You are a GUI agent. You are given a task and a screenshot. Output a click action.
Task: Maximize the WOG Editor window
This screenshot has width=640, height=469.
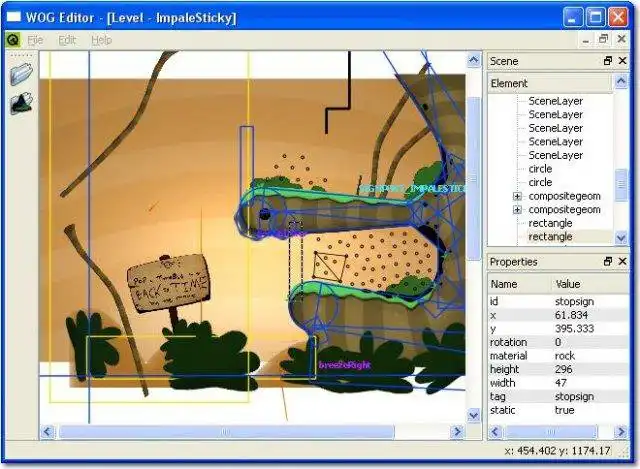(596, 18)
